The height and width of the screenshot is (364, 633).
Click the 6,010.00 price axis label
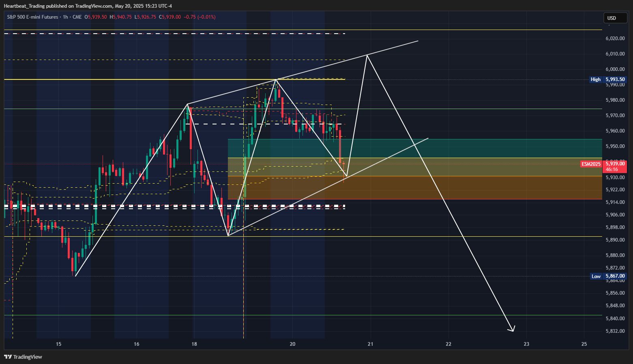(x=615, y=54)
